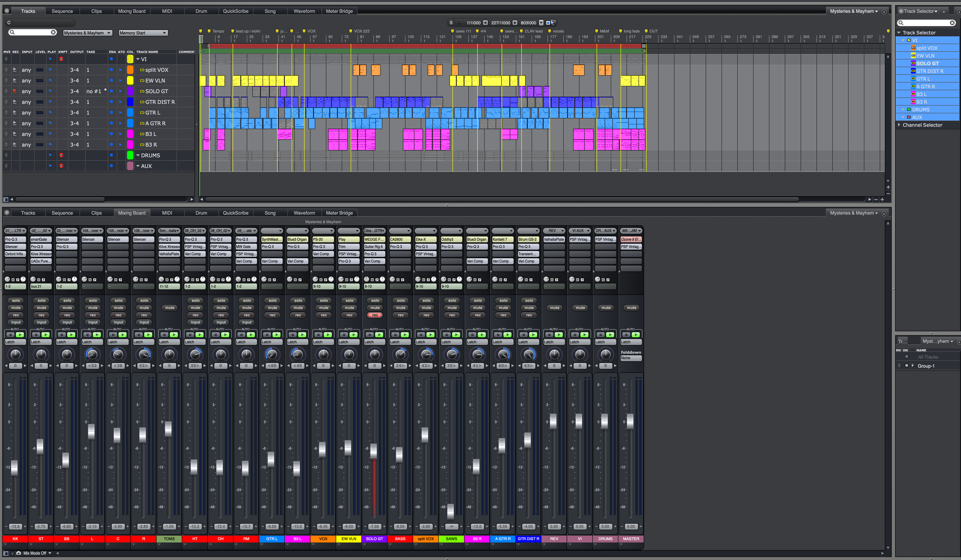The height and width of the screenshot is (560, 961).
Task: Collapse the DRUMS folder in track list
Action: 138,155
